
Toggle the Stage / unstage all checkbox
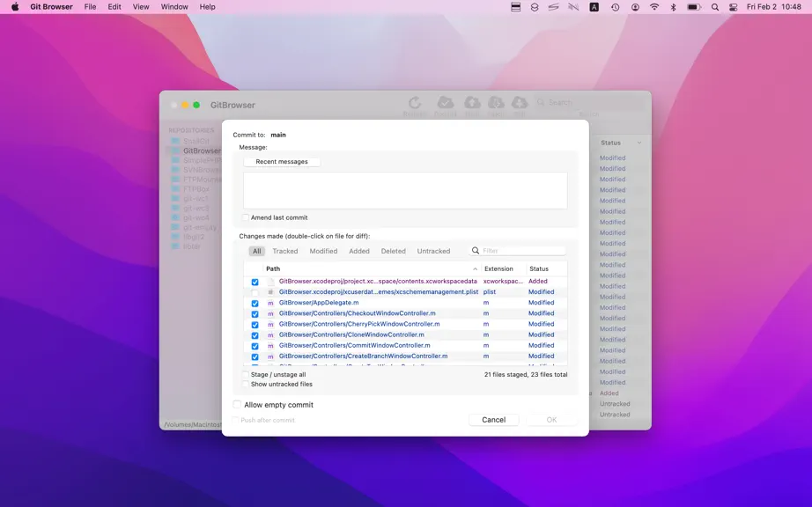pyautogui.click(x=246, y=375)
